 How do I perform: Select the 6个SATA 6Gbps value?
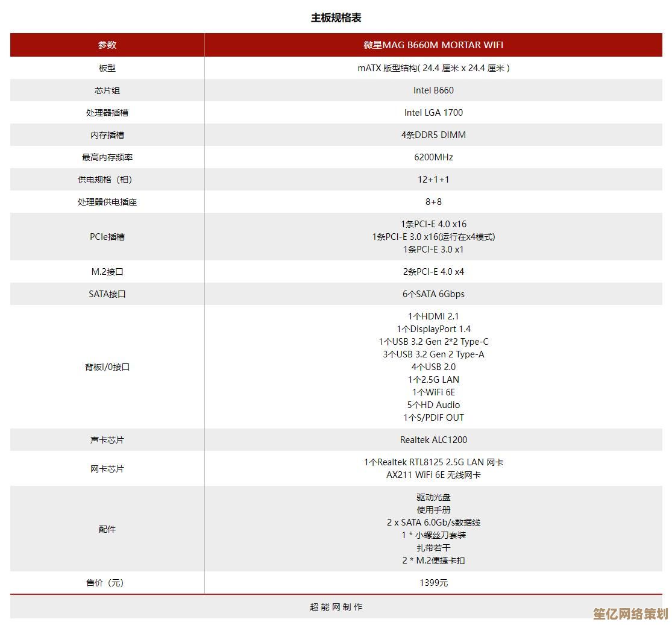(x=433, y=294)
